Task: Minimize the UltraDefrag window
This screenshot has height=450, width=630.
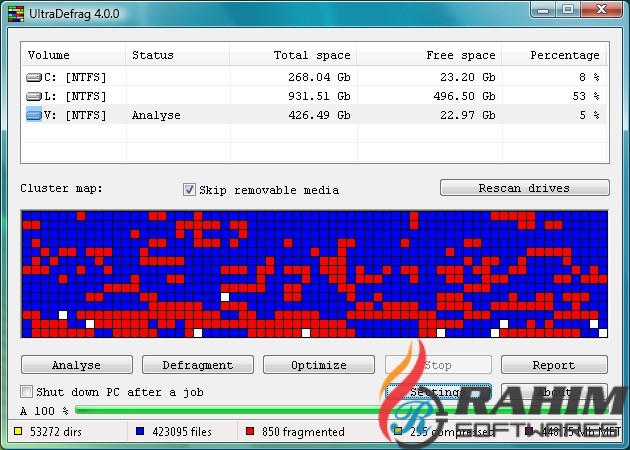Action: [x=543, y=9]
